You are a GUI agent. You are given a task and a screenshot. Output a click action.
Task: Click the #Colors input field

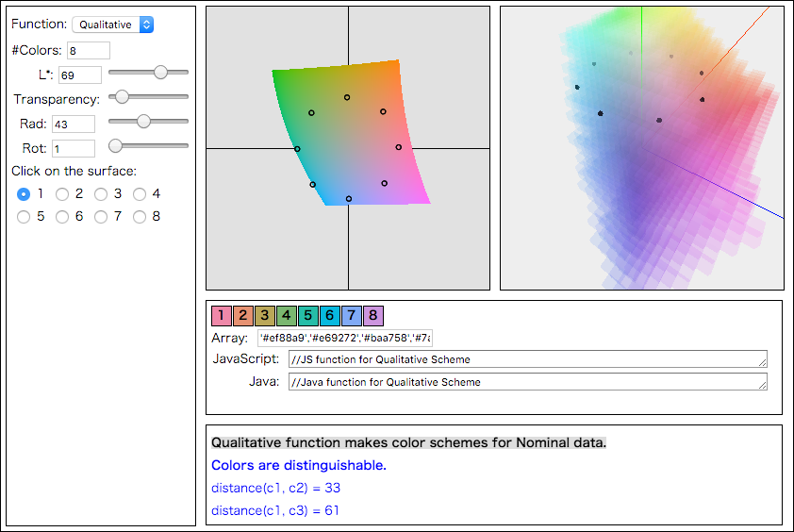tap(89, 51)
